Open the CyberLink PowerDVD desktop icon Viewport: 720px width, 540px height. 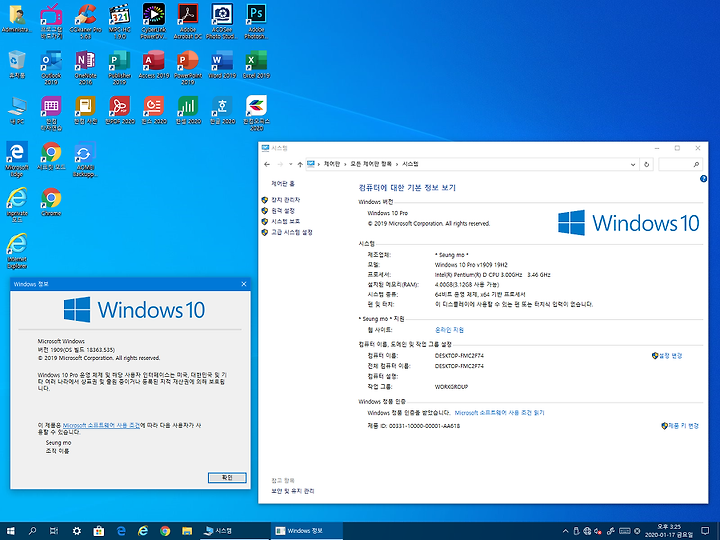154,21
